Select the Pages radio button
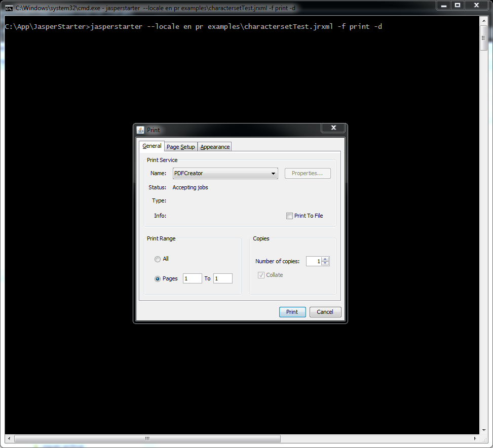 [x=158, y=278]
